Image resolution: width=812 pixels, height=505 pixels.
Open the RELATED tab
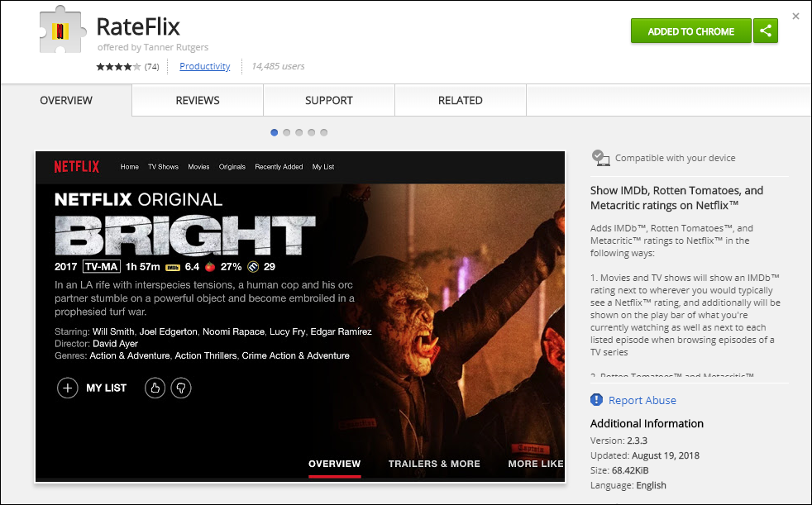pos(461,100)
